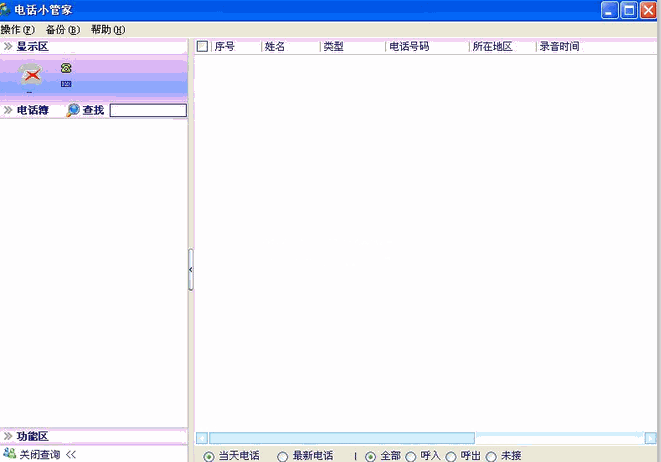Click the small green telephone icon

[66, 67]
